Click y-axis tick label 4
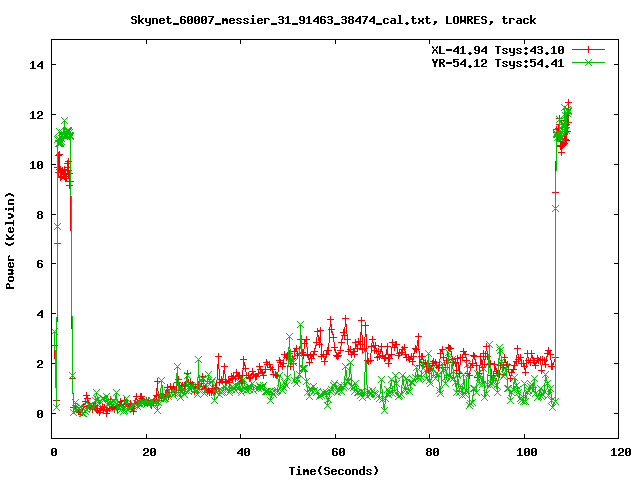The height and width of the screenshot is (480, 640). click(40, 314)
